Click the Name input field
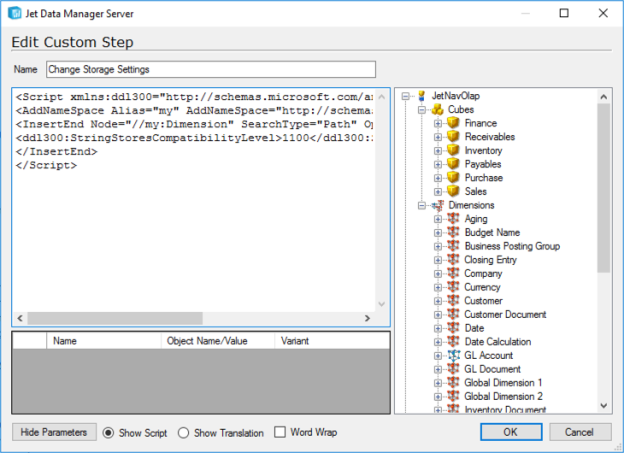624x453 pixels. 211,69
